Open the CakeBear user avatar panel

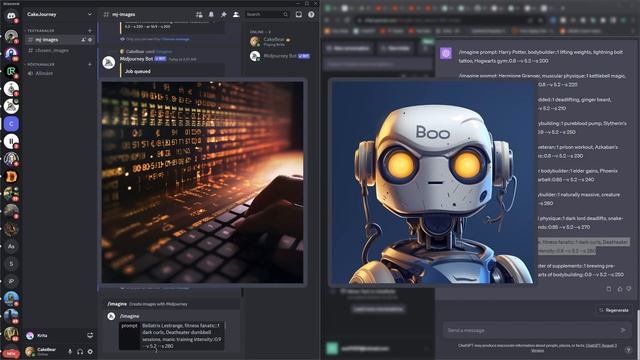pos(30,351)
